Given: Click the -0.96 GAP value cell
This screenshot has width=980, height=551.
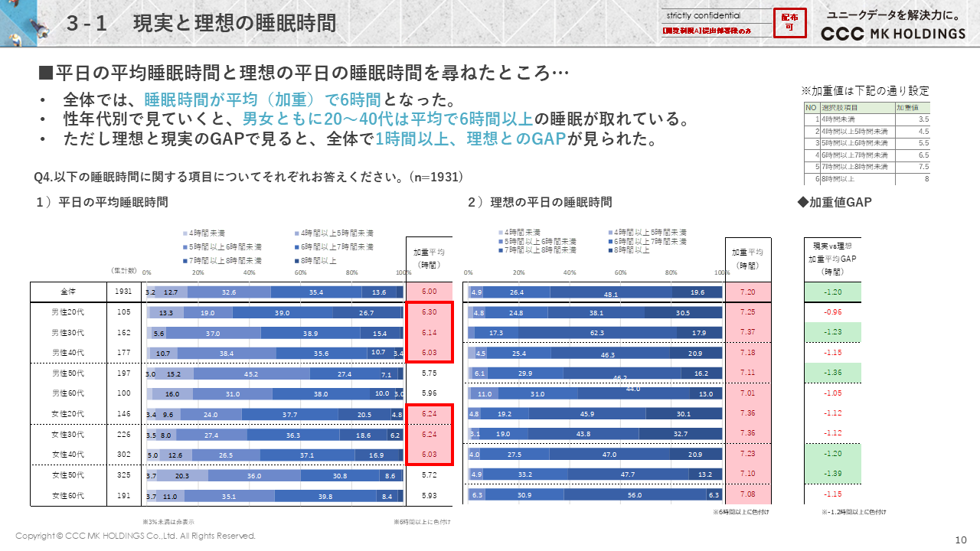Looking at the screenshot, I should (x=831, y=312).
